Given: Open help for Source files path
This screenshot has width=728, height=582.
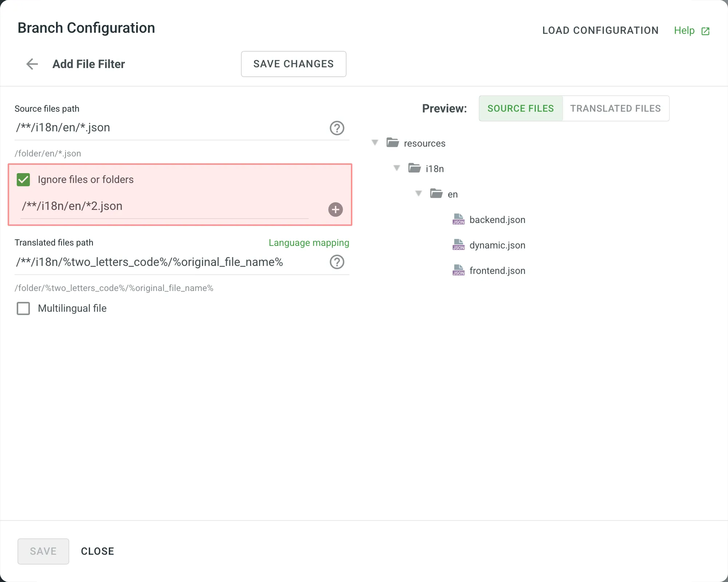Looking at the screenshot, I should point(337,128).
